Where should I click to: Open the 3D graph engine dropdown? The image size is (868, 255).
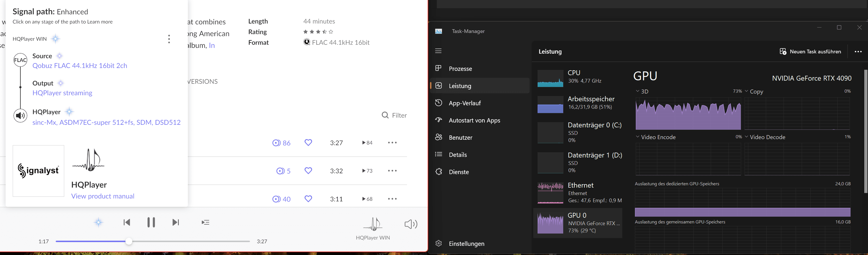(638, 91)
